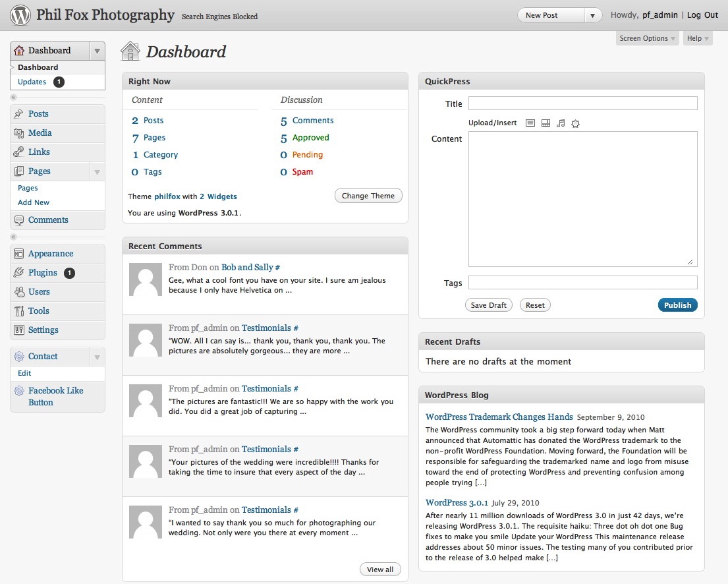728x584 pixels.
Task: Click avatar beside Don's comment
Action: coord(146,279)
